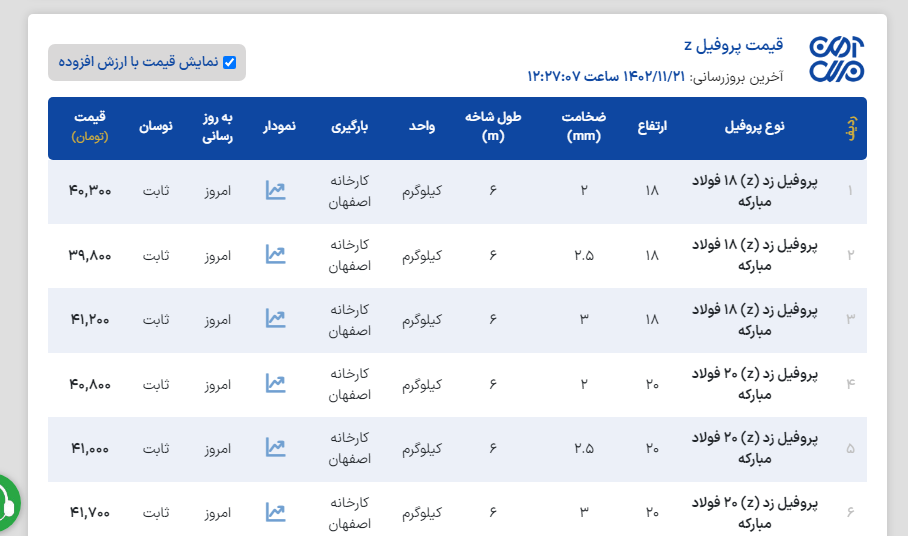Click the قیمت پروفیل z page title
This screenshot has width=908, height=536.
click(734, 46)
